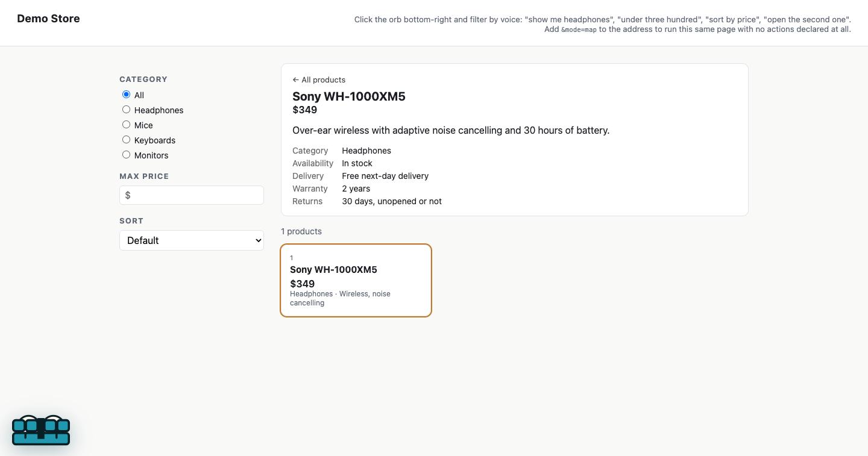Click the Demo Store title
This screenshot has height=456, width=868.
[48, 19]
